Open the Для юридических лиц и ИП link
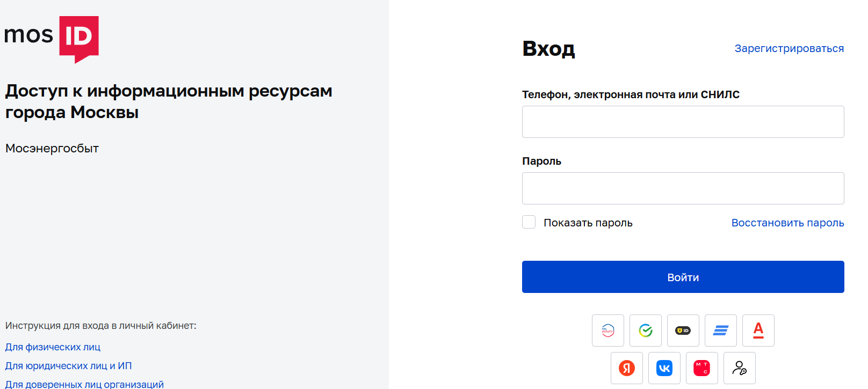The width and height of the screenshot is (868, 389). point(68,366)
